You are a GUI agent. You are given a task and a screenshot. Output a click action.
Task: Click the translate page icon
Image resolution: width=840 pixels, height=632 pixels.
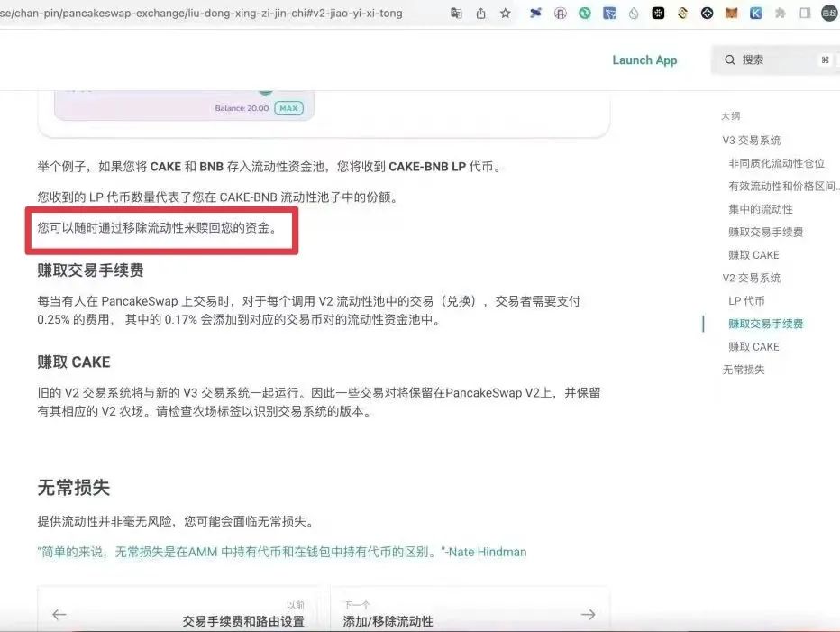pos(457,14)
